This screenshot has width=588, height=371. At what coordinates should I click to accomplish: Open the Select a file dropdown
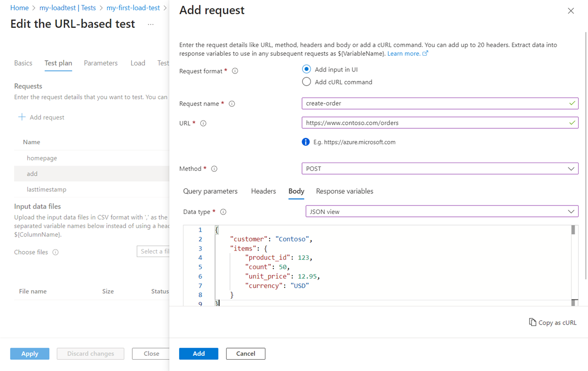click(x=153, y=252)
